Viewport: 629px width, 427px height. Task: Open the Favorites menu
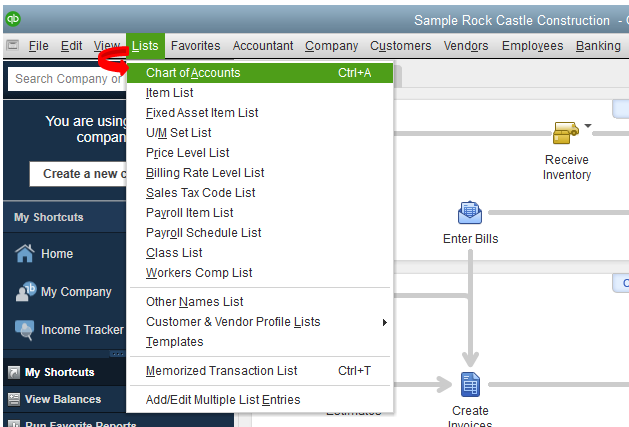195,46
